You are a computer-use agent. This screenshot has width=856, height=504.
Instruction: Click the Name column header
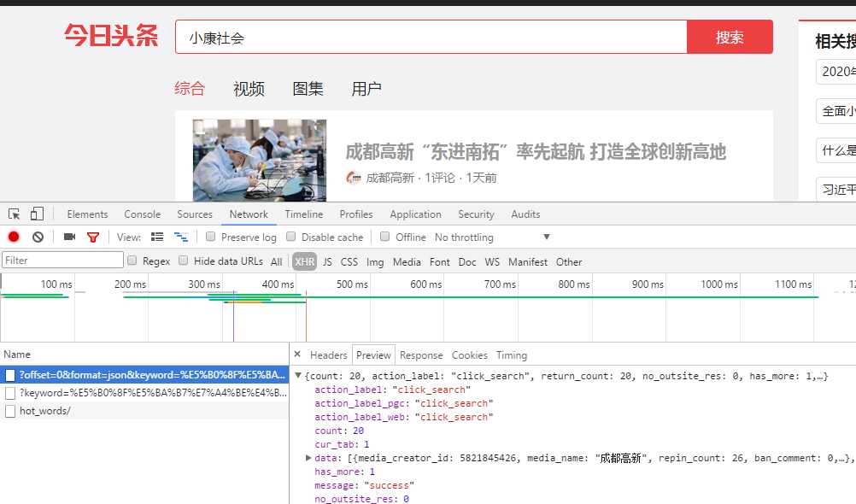pyautogui.click(x=144, y=355)
